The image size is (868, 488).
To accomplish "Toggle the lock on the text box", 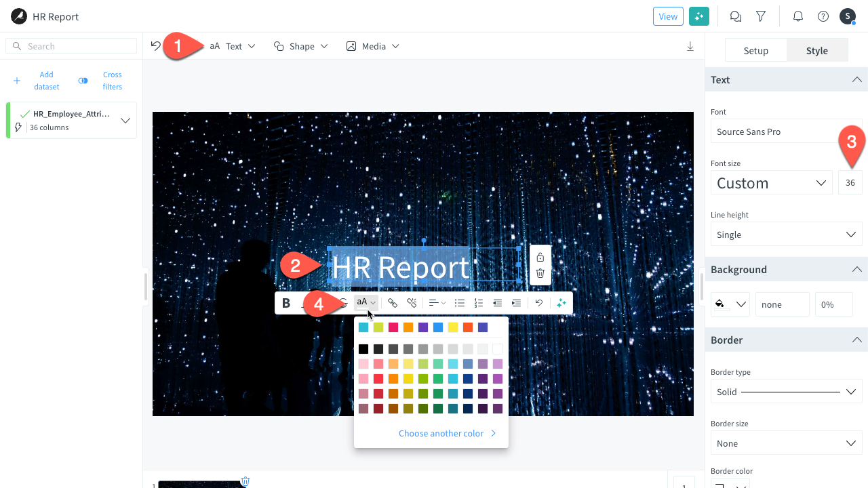I will 540,257.
